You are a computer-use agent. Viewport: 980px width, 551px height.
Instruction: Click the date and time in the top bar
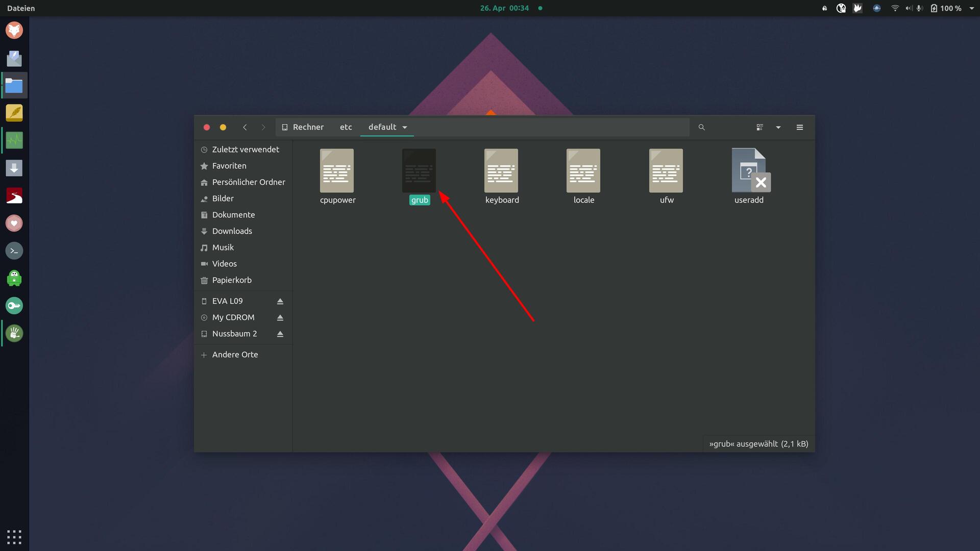(504, 8)
